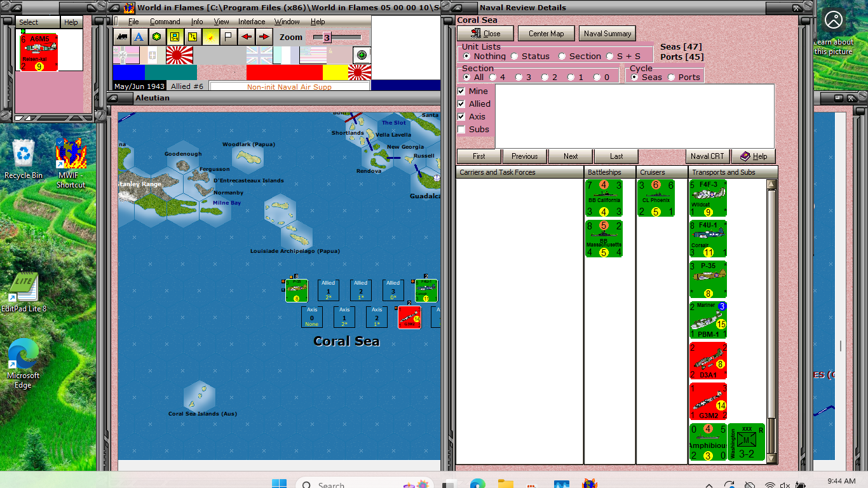The image size is (868, 488).
Task: Click the Naval Summary button
Action: click(607, 34)
